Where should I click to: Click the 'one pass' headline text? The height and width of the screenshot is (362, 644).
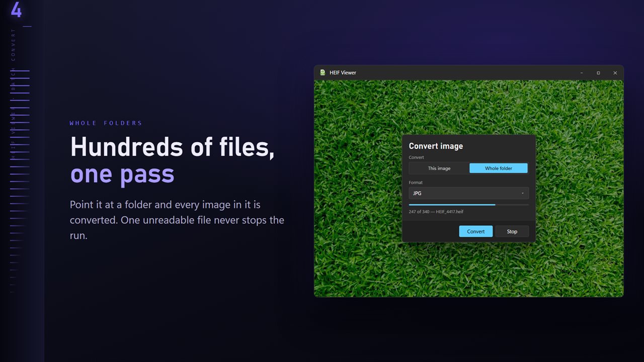point(122,174)
